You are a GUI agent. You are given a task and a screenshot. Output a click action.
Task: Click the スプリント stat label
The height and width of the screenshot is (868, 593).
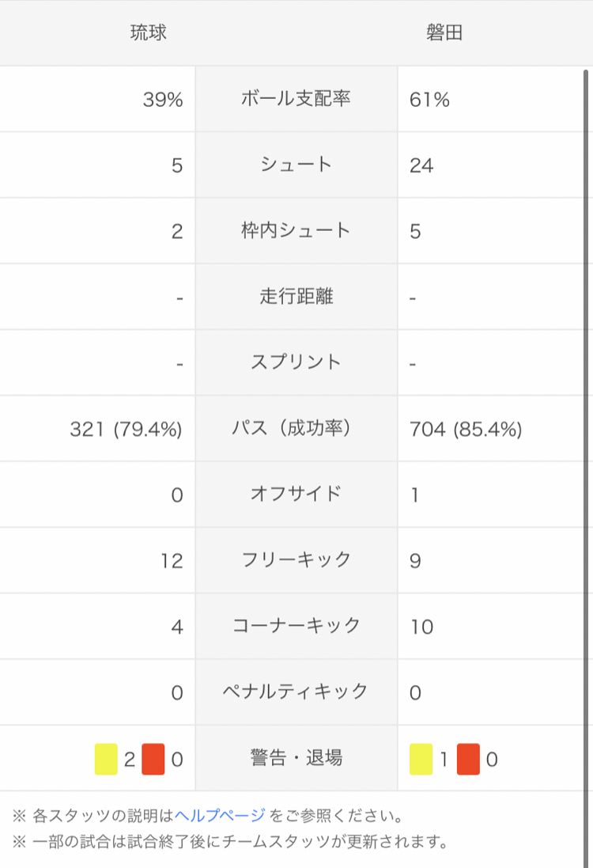click(296, 362)
